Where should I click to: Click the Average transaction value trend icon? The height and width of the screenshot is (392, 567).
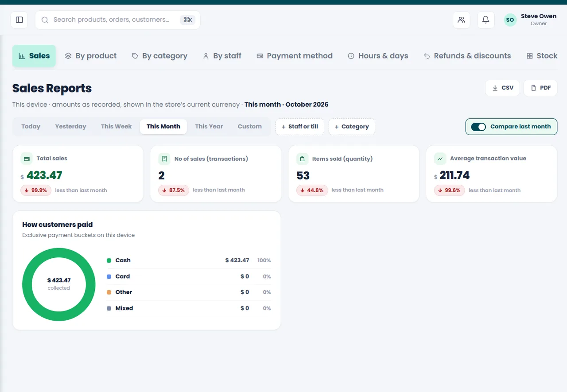[440, 159]
